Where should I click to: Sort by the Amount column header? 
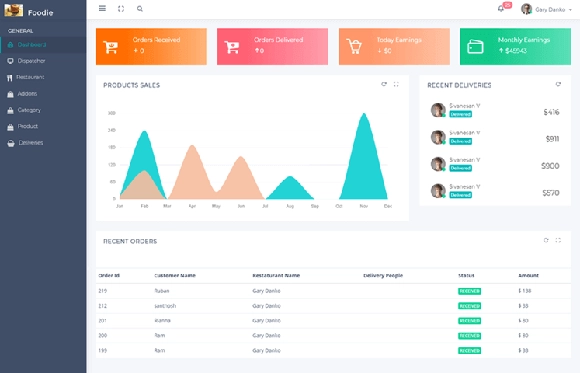[x=529, y=275]
